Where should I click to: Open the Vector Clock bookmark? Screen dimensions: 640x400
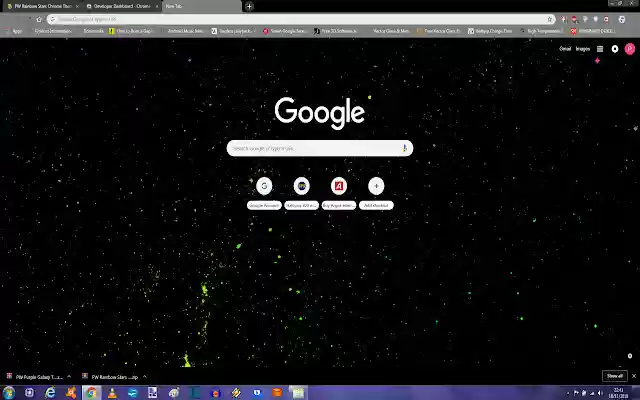[x=391, y=31]
